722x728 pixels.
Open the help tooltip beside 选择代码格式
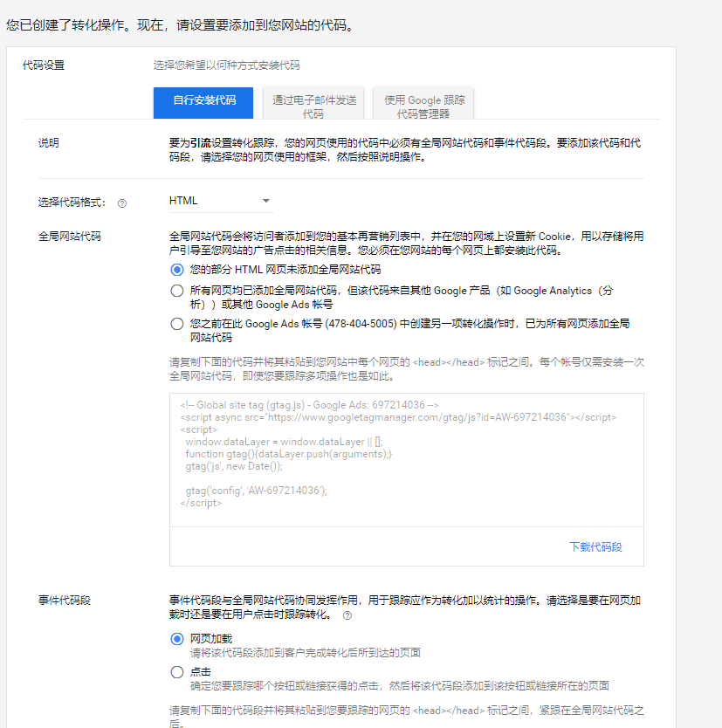coord(123,202)
